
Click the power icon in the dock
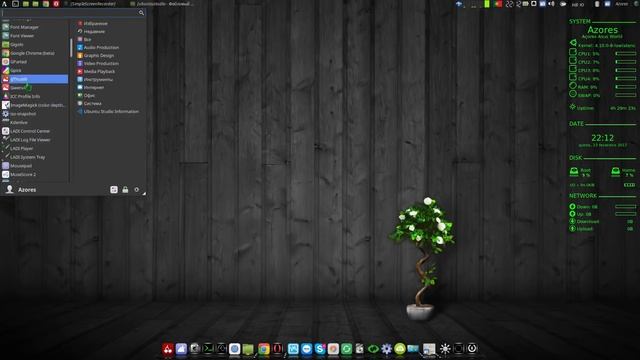[472, 349]
